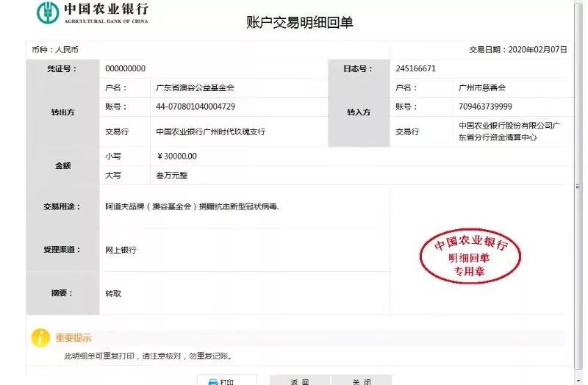Click the 交易日期：2020年02月07日 text
Screen dimensions: 588x385
[518, 49]
